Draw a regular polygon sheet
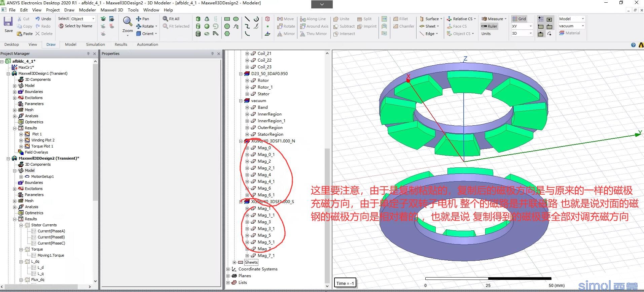The width and height of the screenshot is (644, 292). click(x=227, y=34)
